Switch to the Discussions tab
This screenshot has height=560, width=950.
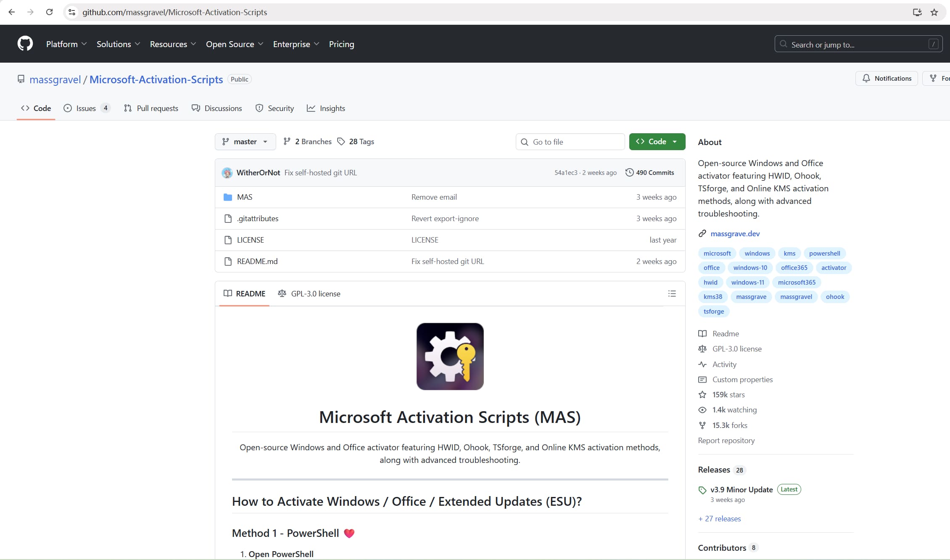[x=217, y=108]
